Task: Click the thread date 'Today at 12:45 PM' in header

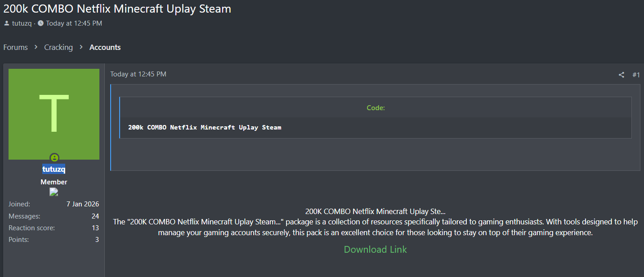Action: (x=74, y=23)
